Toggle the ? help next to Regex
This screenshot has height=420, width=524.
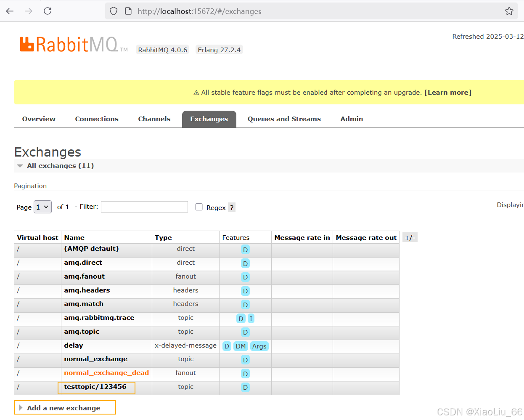pos(232,207)
